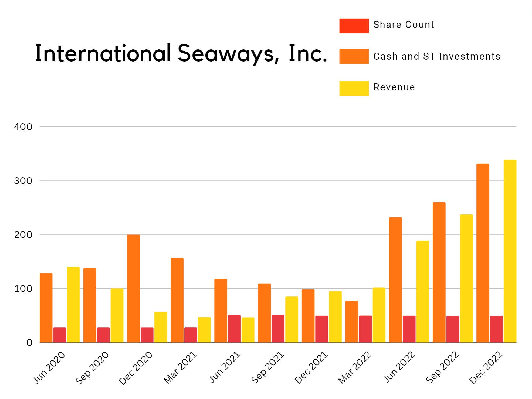Click the '300' y-axis label
This screenshot has width=532, height=399.
pos(23,181)
